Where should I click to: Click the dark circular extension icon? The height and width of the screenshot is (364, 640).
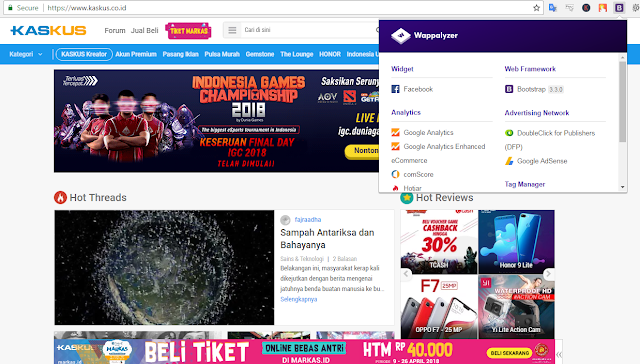586,8
